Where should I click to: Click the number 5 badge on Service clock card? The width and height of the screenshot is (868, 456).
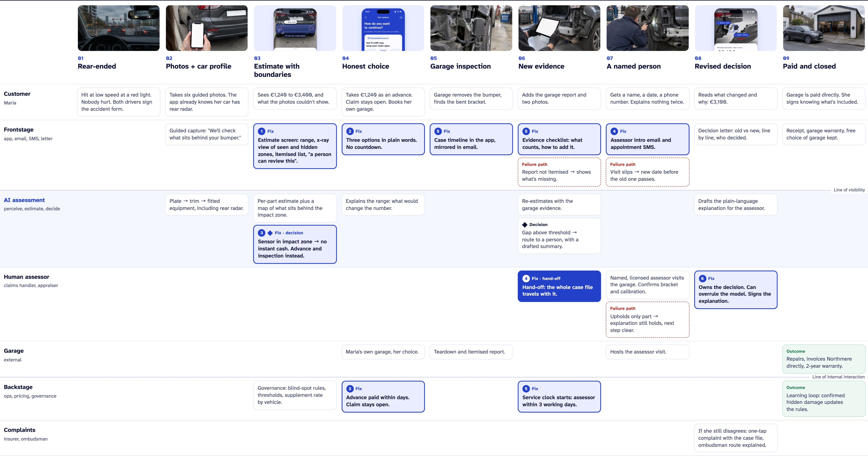[x=526, y=388]
